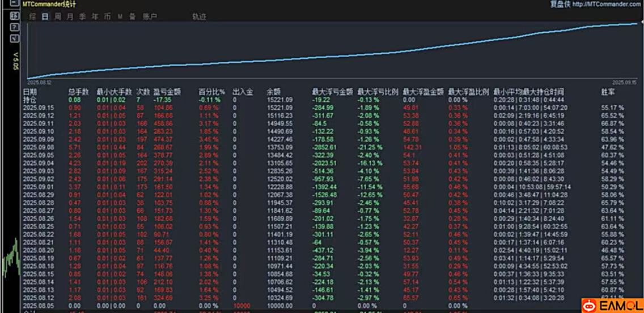Click the icon directly below the question mark
Viewport: 644px width, 313px height.
click(14, 38)
